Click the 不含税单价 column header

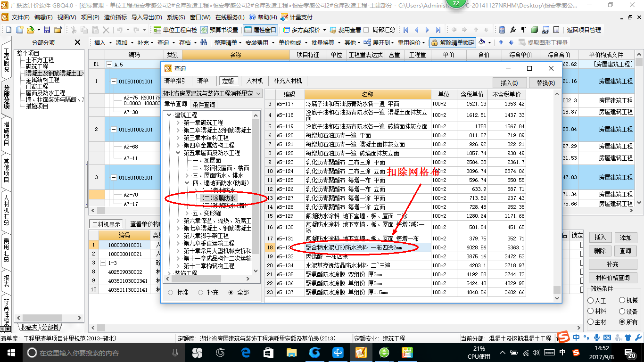pyautogui.click(x=507, y=94)
